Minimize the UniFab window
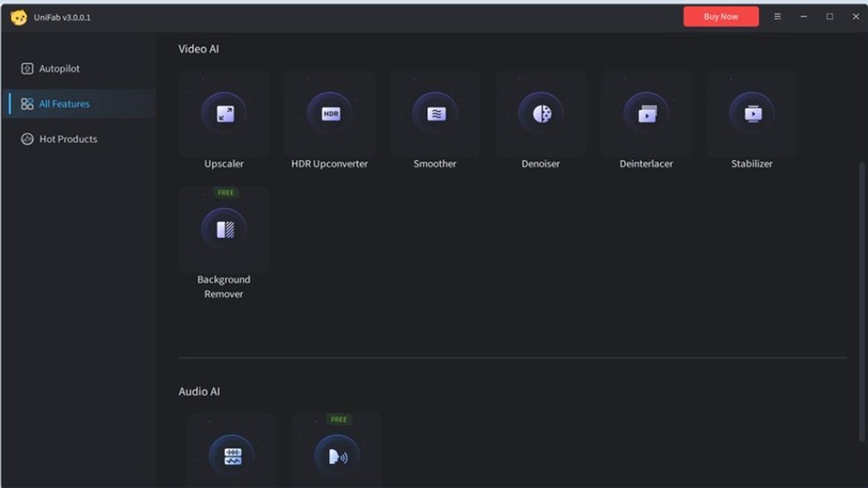The image size is (868, 488). tap(804, 17)
